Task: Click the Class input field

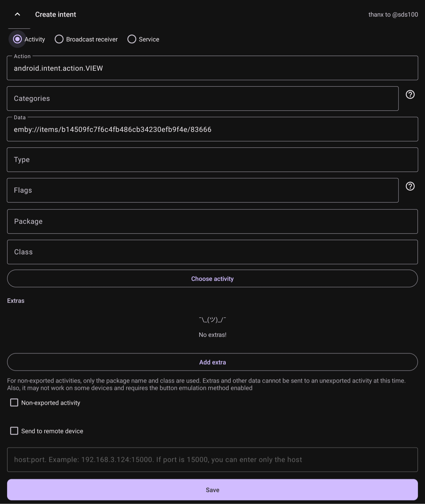Action: pyautogui.click(x=212, y=252)
